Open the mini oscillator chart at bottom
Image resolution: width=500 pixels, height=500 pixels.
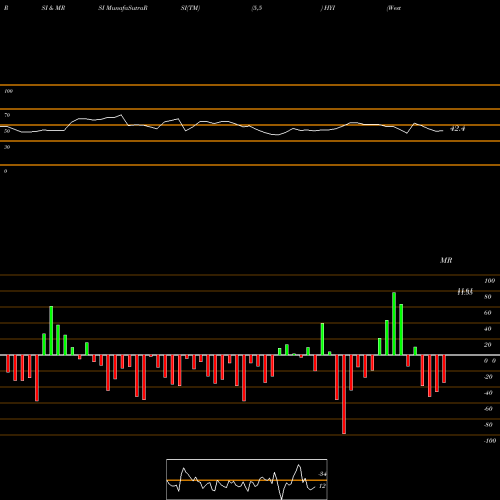247,479
